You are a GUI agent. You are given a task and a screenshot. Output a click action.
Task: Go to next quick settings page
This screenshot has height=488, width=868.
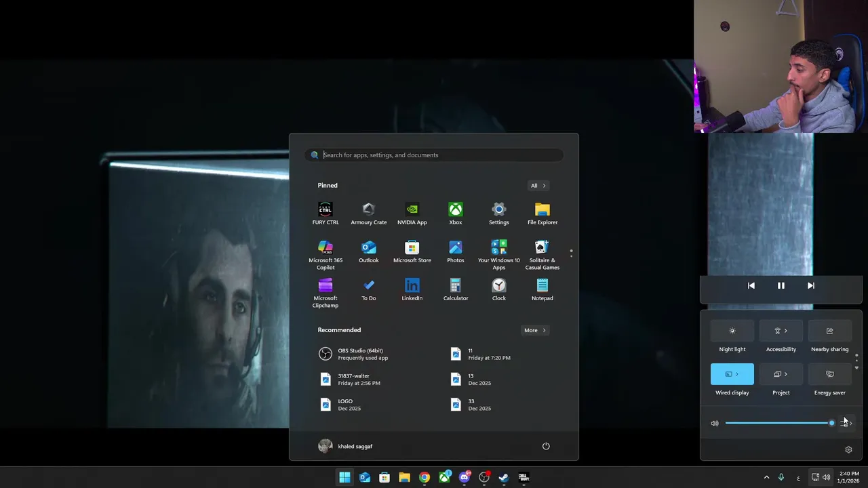click(856, 368)
